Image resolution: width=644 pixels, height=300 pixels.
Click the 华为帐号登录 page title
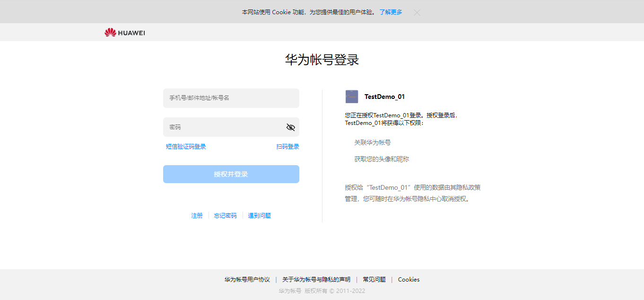tap(322, 60)
